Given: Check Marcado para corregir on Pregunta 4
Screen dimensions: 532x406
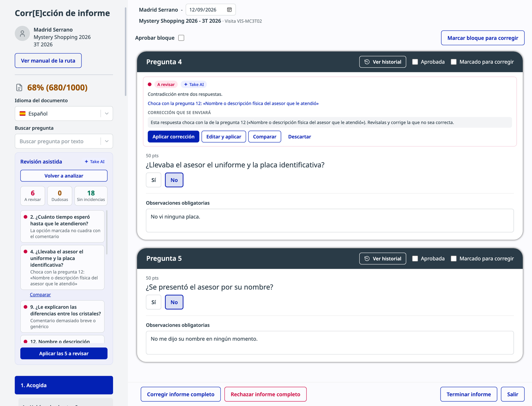Looking at the screenshot, I should pos(454,62).
